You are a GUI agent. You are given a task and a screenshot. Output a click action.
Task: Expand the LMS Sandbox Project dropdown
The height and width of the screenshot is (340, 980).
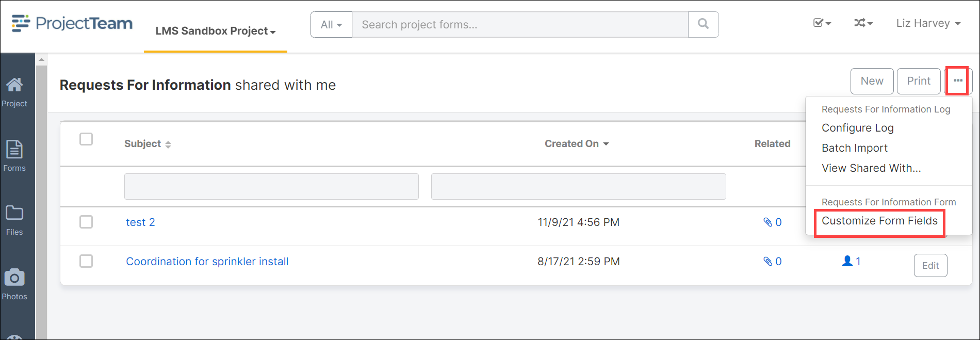[x=216, y=31]
